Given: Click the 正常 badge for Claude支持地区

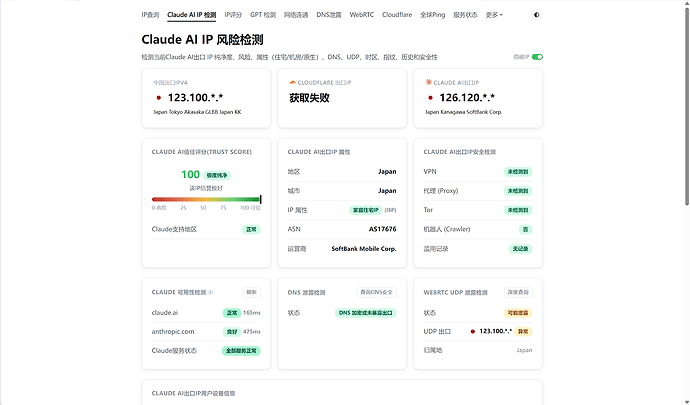Looking at the screenshot, I should pyautogui.click(x=251, y=229).
